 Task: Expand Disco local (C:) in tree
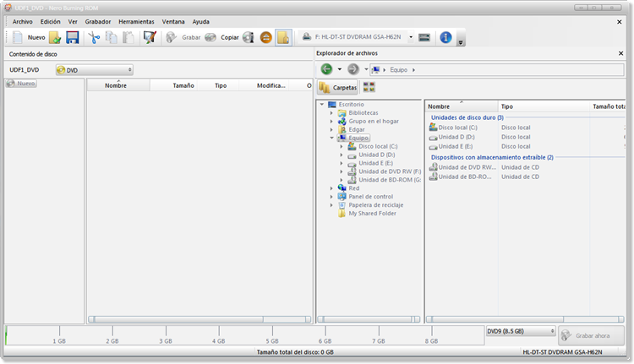point(342,146)
